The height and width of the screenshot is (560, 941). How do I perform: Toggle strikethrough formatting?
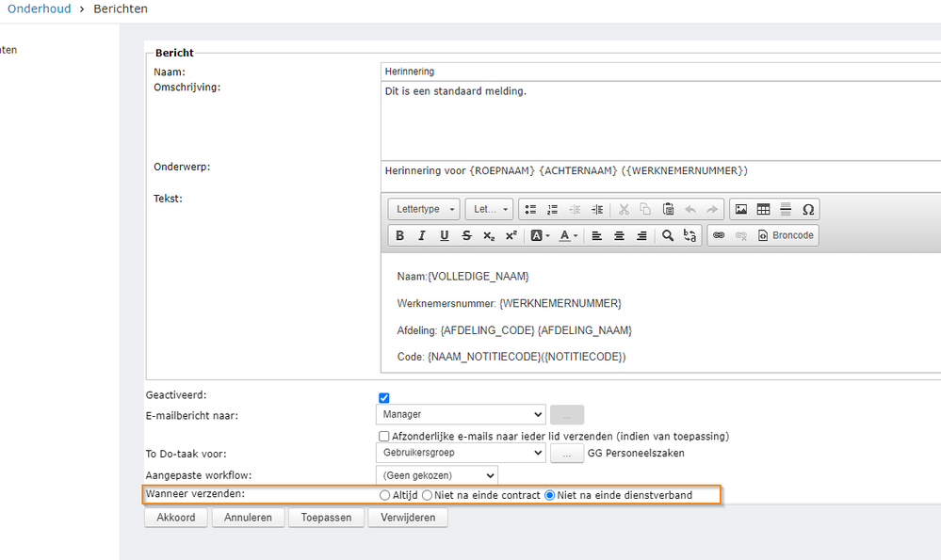(x=466, y=235)
